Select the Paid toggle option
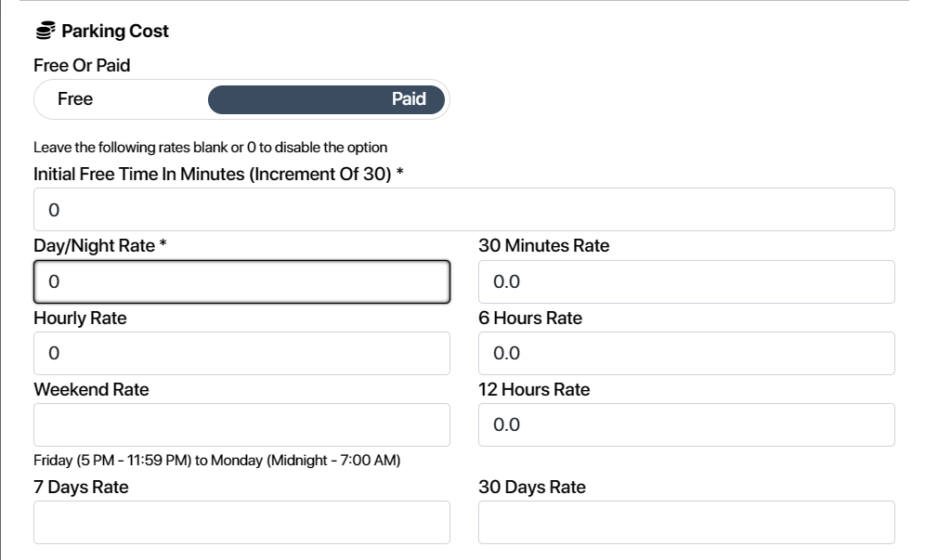Image resolution: width=925 pixels, height=560 pixels. click(x=326, y=99)
